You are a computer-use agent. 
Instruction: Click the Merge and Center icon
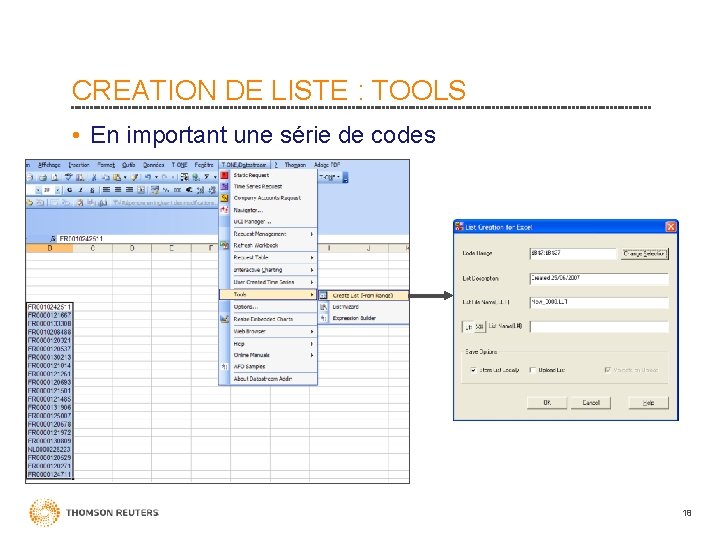(141, 190)
